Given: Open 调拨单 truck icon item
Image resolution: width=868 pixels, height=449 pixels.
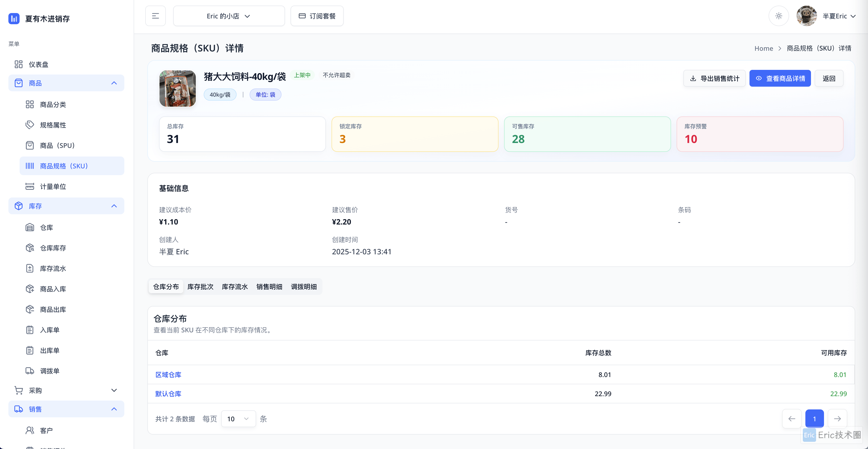Looking at the screenshot, I should coord(30,371).
